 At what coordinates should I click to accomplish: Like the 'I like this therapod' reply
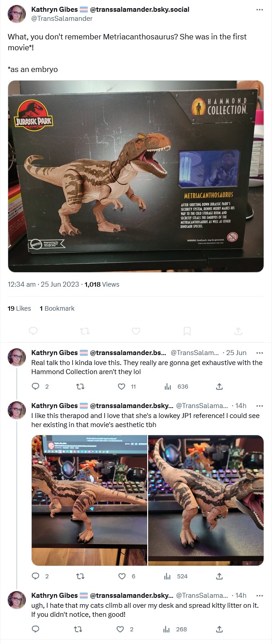click(121, 577)
